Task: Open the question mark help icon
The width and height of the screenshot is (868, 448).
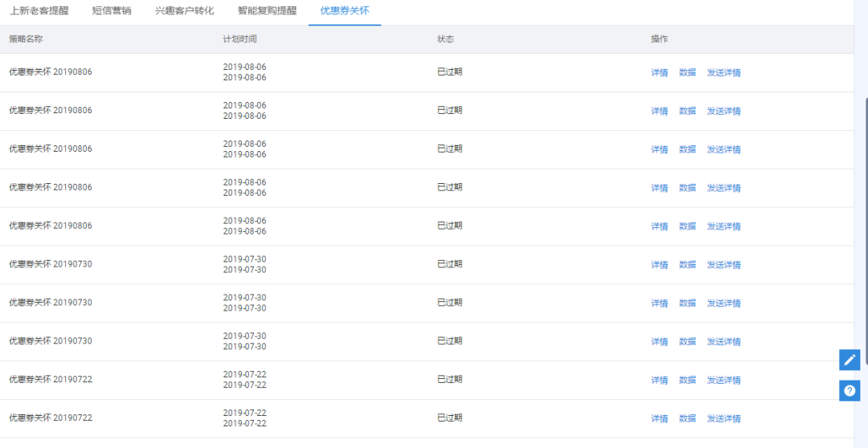Action: [850, 390]
